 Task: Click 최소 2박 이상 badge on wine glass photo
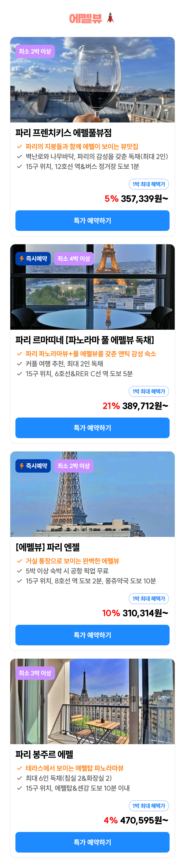tap(35, 51)
